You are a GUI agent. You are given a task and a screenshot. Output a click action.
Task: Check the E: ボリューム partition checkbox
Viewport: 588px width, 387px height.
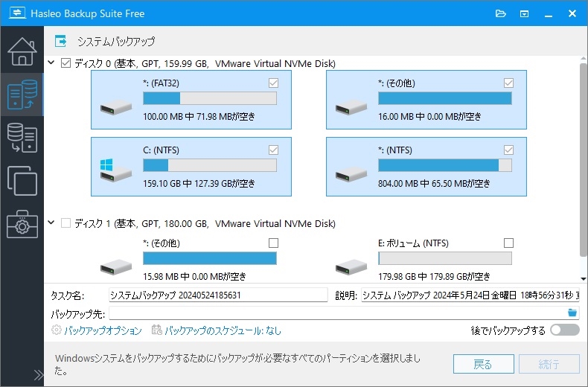pos(508,243)
